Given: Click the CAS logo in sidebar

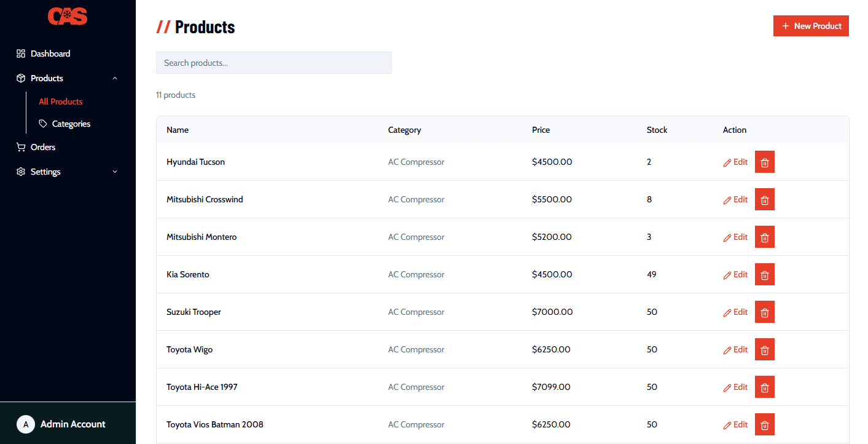Looking at the screenshot, I should click(x=68, y=16).
